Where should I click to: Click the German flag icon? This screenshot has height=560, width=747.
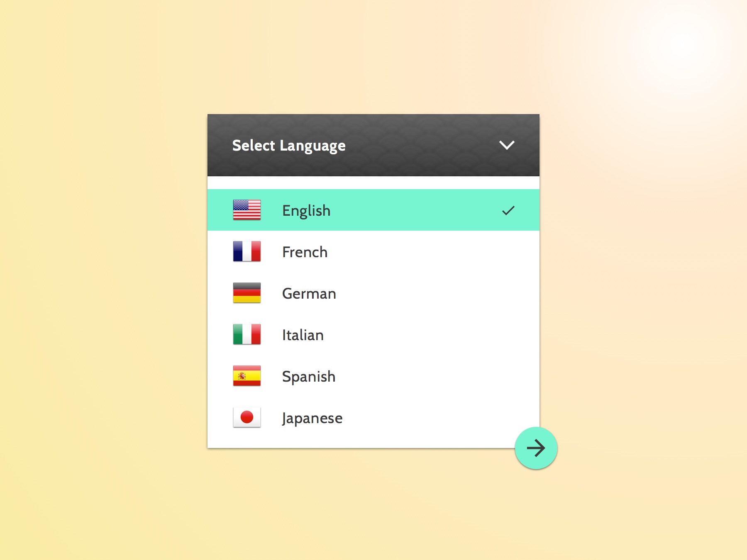click(247, 293)
